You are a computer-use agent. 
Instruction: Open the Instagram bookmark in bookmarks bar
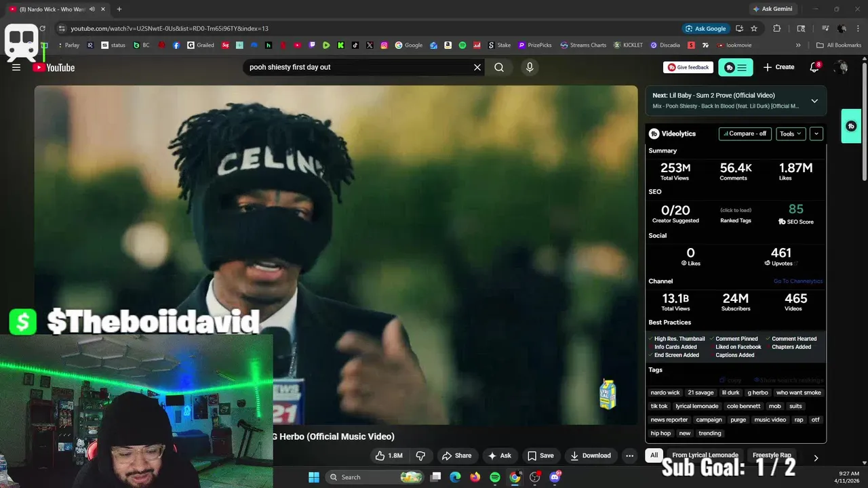click(x=384, y=45)
